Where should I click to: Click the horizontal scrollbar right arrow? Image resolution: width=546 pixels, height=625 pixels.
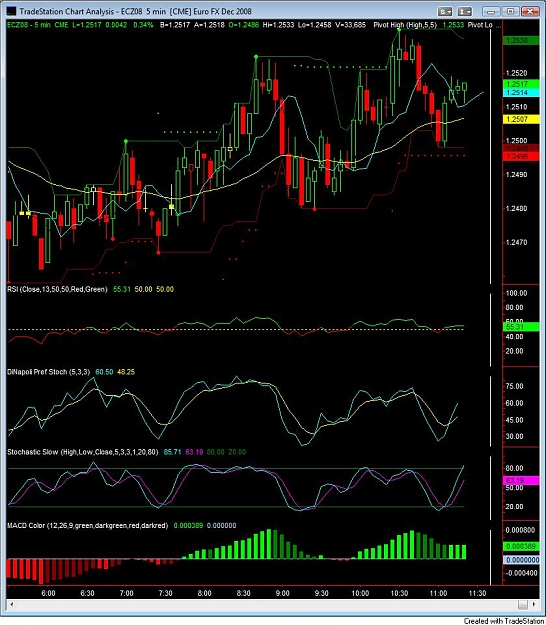pos(534,604)
